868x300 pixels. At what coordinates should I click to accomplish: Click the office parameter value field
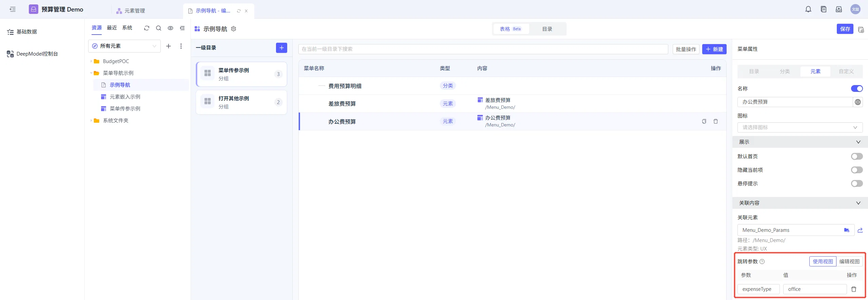pyautogui.click(x=815, y=289)
